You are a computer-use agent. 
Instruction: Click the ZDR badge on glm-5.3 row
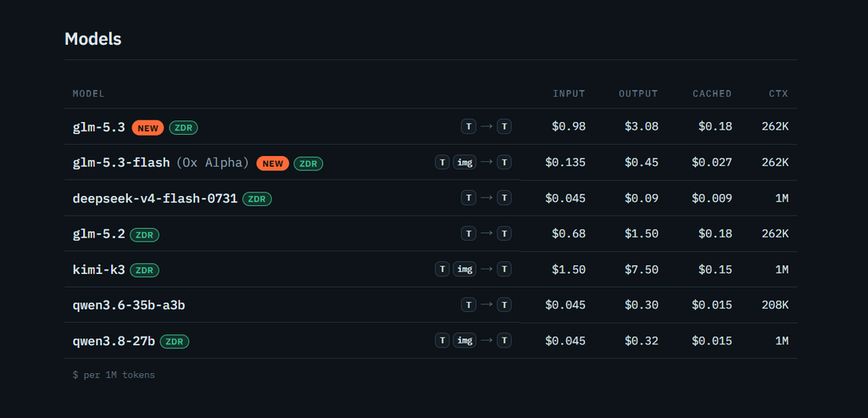click(x=183, y=128)
